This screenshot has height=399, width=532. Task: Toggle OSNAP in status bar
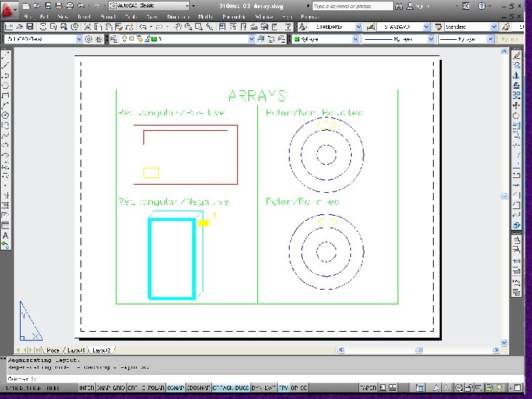click(175, 387)
